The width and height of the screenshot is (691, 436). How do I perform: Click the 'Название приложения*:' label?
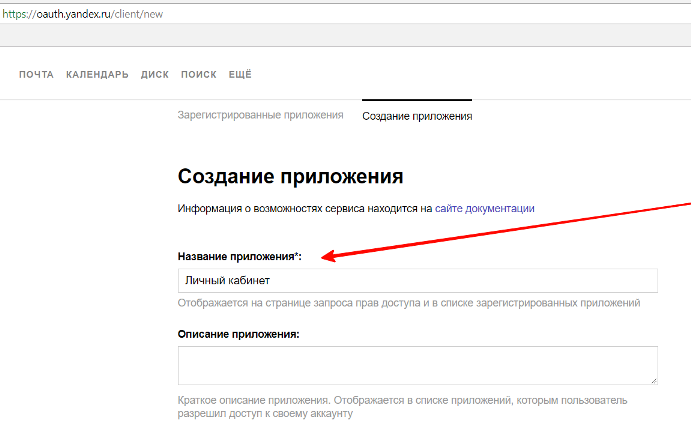pyautogui.click(x=240, y=257)
